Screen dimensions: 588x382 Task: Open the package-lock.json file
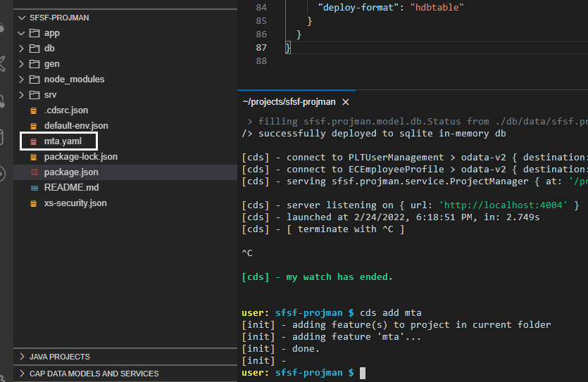80,157
